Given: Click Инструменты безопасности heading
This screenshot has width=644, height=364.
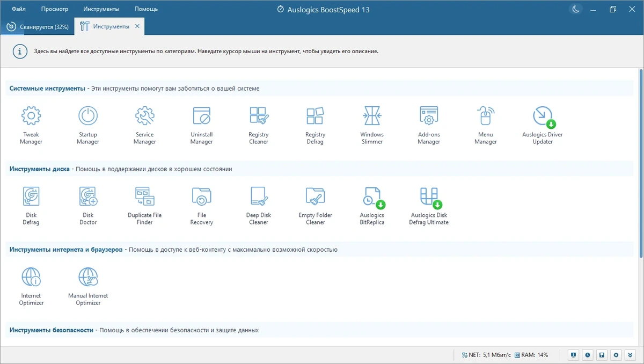Looking at the screenshot, I should 51,330.
